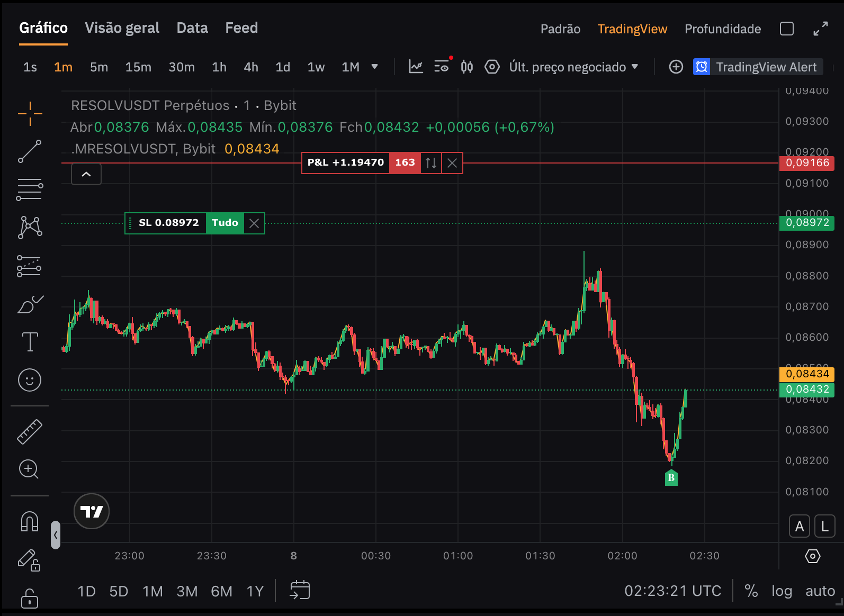Open the Últ. preço negociado dropdown
The height and width of the screenshot is (616, 844).
573,67
